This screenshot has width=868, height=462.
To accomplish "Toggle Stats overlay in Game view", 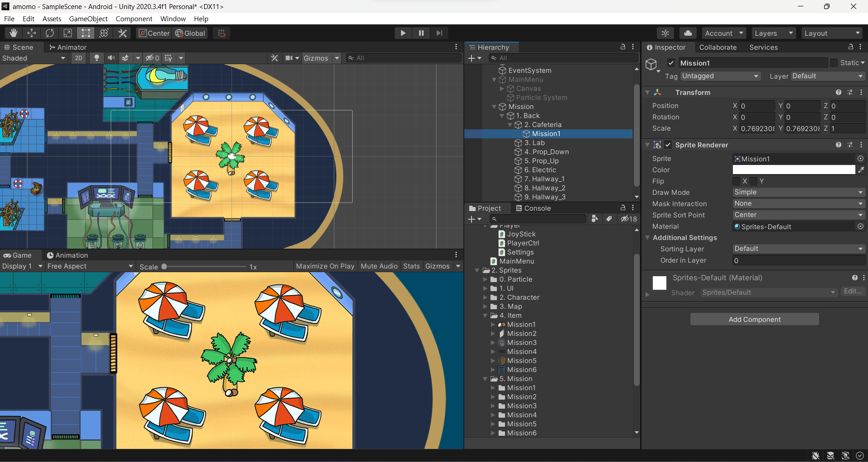I will click(x=411, y=266).
